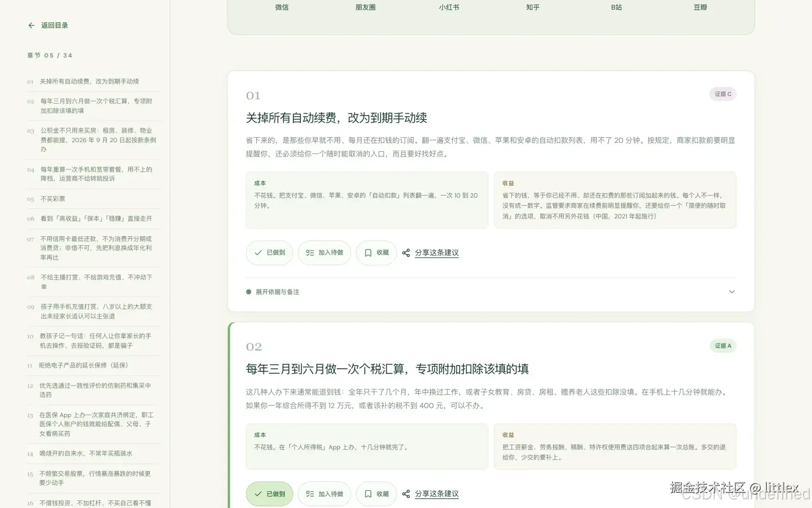Share to B站
The width and height of the screenshot is (812, 508).
[x=616, y=7]
